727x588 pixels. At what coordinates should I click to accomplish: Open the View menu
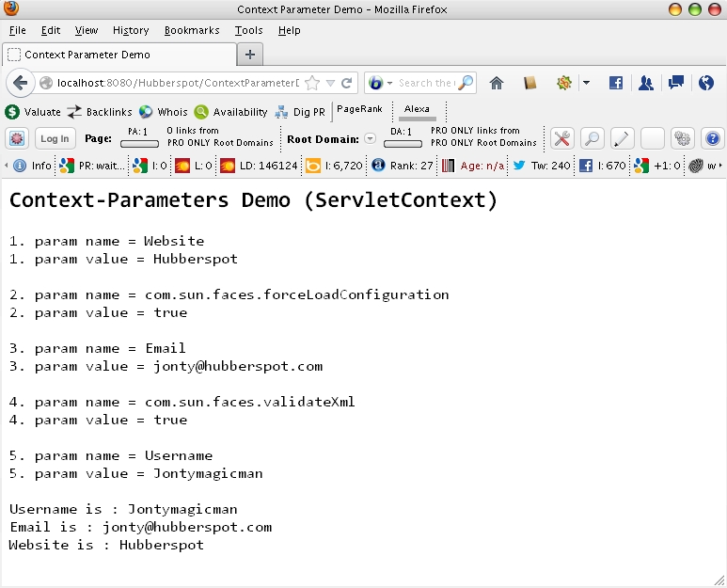[x=87, y=31]
